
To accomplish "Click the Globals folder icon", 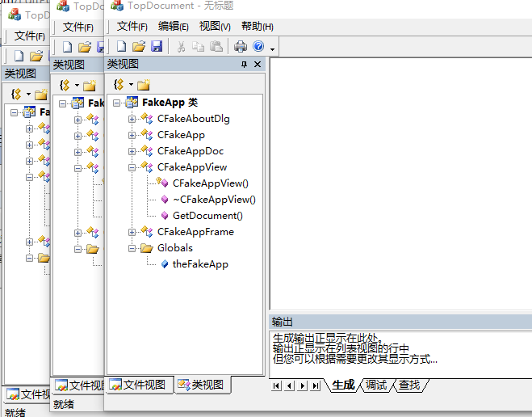I will [147, 248].
